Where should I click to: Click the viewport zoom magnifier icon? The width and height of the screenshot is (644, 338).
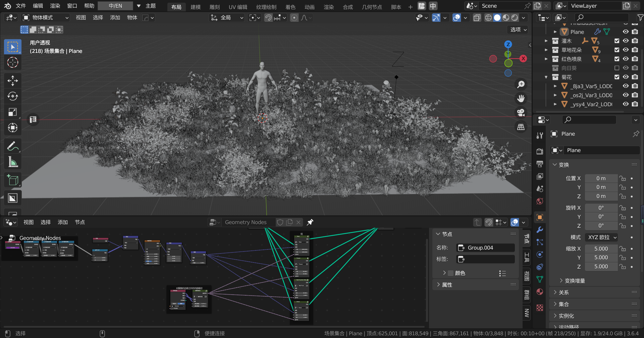pos(521,84)
